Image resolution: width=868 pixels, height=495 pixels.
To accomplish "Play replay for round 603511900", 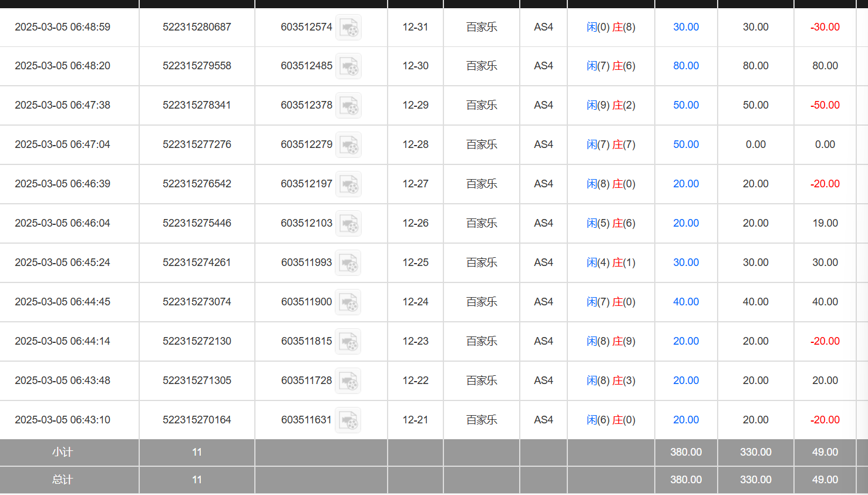I will (348, 302).
